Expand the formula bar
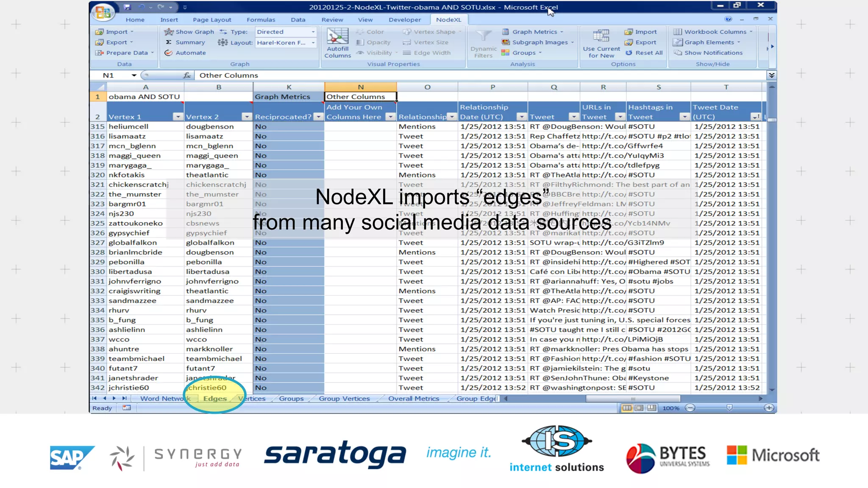 pos(772,75)
